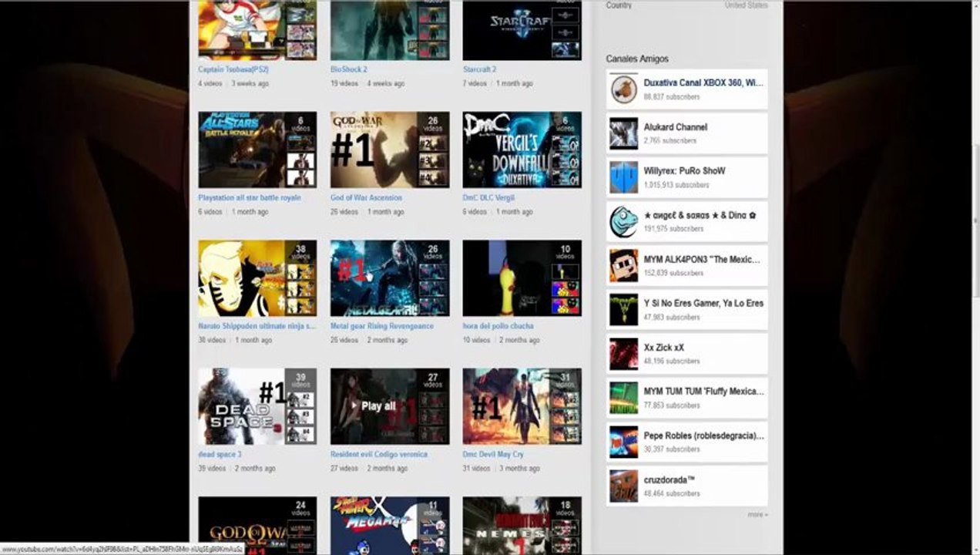Screen dimensions: 980x555
Task: Open Playstation all star battle royale link
Action: pyautogui.click(x=250, y=197)
